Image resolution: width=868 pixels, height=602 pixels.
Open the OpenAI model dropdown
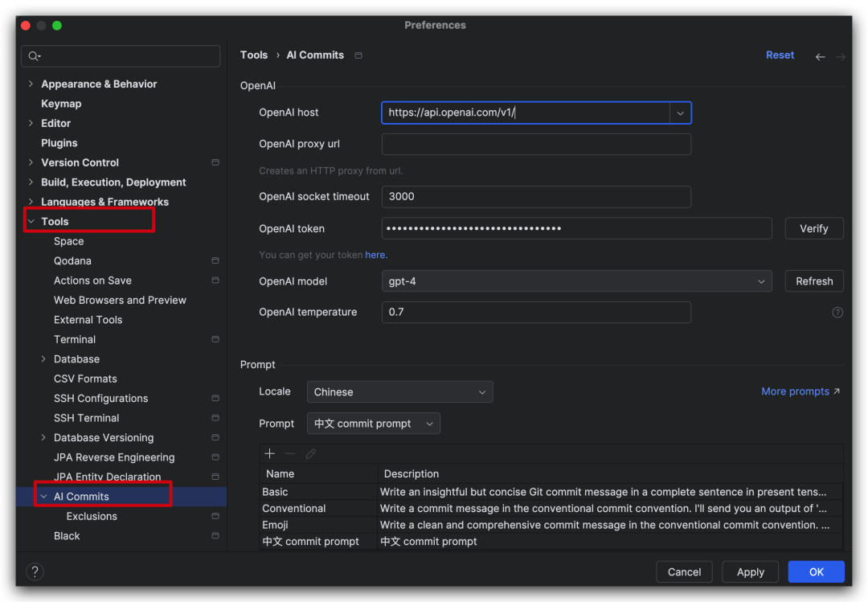coord(576,281)
